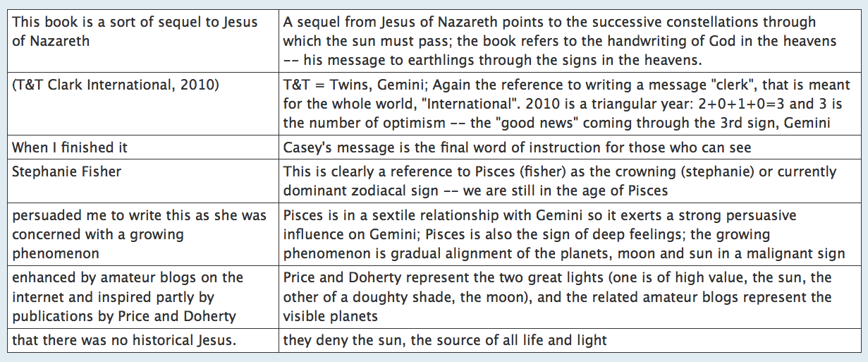
Task: Click the 'When I finished it' cell
Action: tap(143, 148)
